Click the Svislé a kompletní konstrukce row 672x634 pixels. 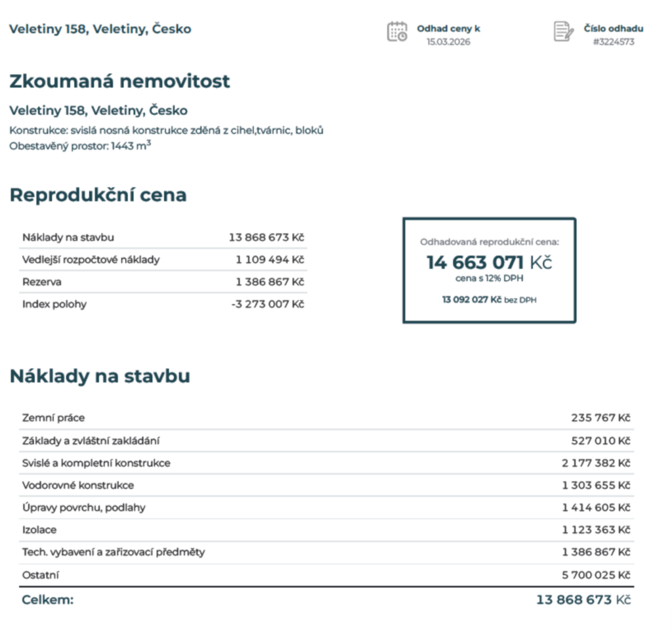pos(327,463)
